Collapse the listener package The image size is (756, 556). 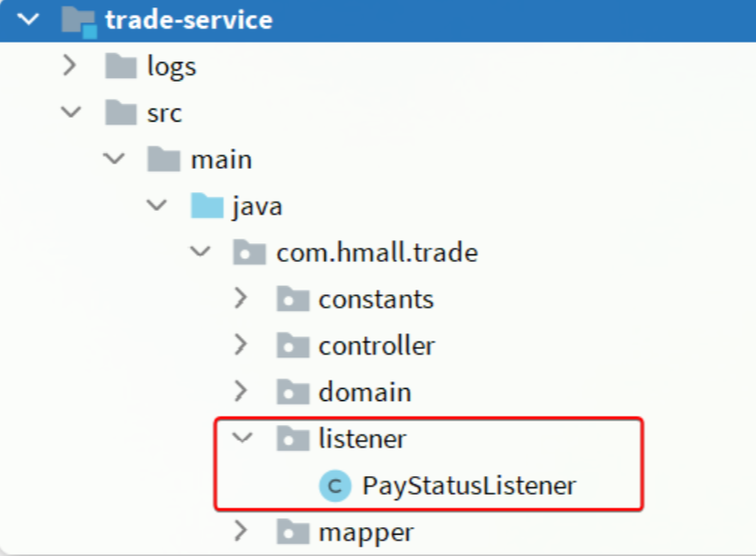[242, 437]
